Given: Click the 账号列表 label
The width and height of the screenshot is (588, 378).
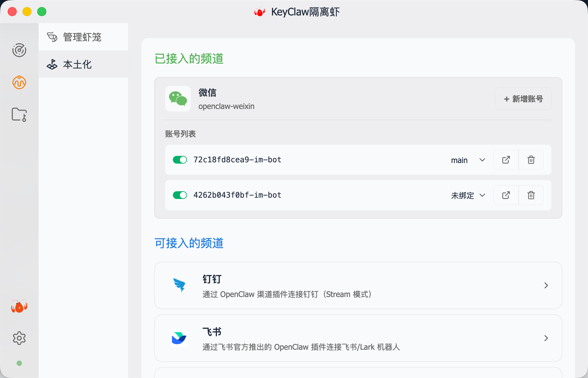Looking at the screenshot, I should tap(181, 134).
